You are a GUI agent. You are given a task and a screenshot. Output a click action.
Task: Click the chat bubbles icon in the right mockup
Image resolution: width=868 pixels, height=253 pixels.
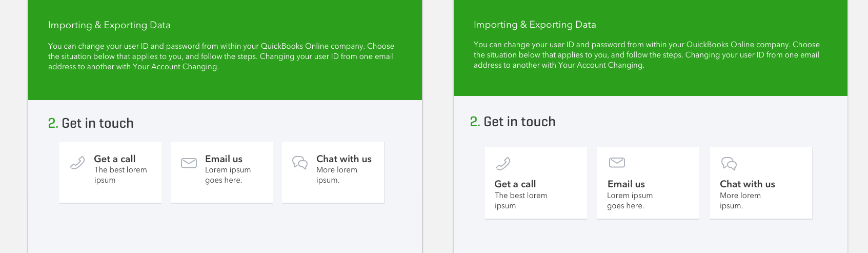[x=729, y=164]
